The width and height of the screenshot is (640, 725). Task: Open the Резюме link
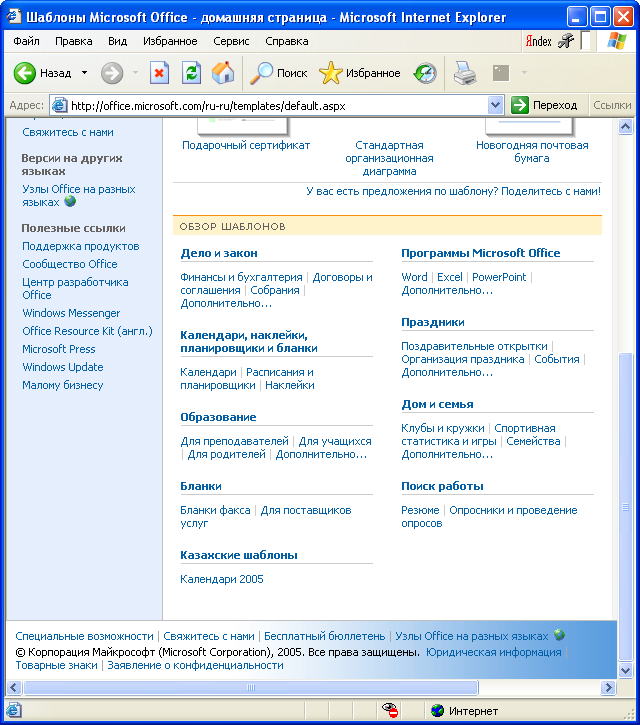click(420, 510)
